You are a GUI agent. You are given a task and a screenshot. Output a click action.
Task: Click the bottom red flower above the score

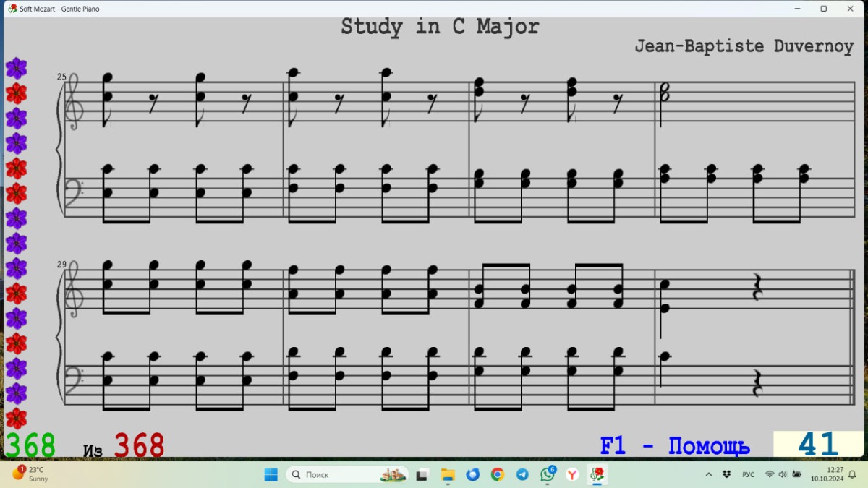[x=16, y=418]
